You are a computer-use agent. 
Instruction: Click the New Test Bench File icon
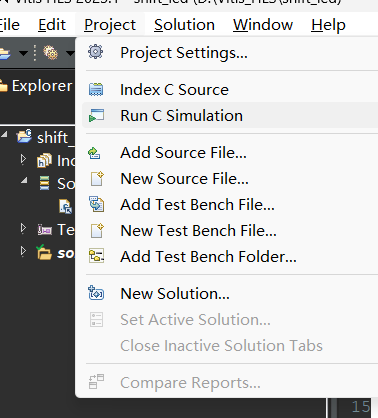[x=97, y=231]
